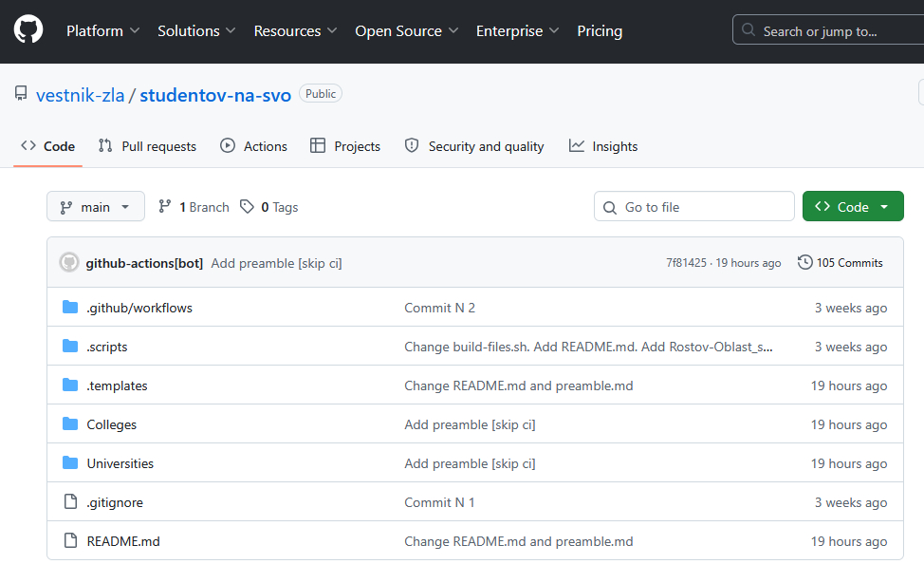This screenshot has width=924, height=564.
Task: Click the Go to file search field
Action: (694, 206)
